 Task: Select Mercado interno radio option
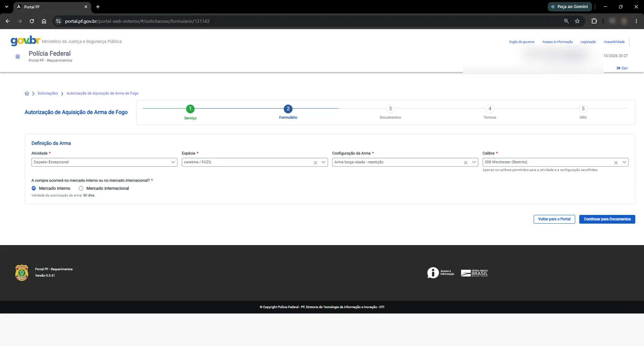click(x=34, y=188)
